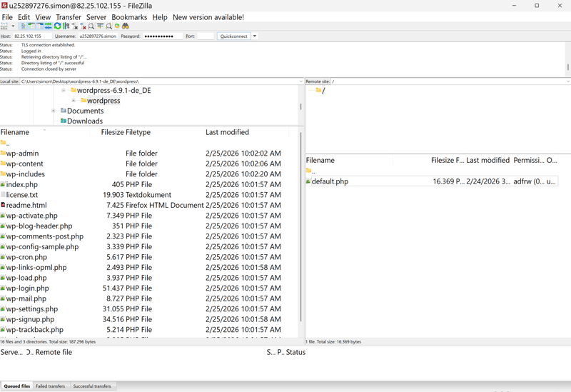Expand the wordpress folder tree node
Screen dimensions: 571x392
(x=74, y=101)
